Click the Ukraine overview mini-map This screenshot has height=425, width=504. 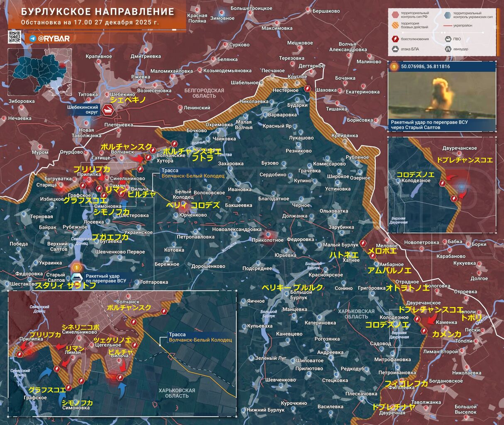pyautogui.click(x=39, y=72)
